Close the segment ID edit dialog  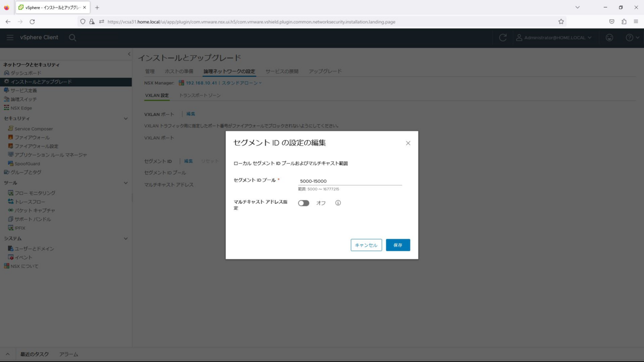click(408, 143)
